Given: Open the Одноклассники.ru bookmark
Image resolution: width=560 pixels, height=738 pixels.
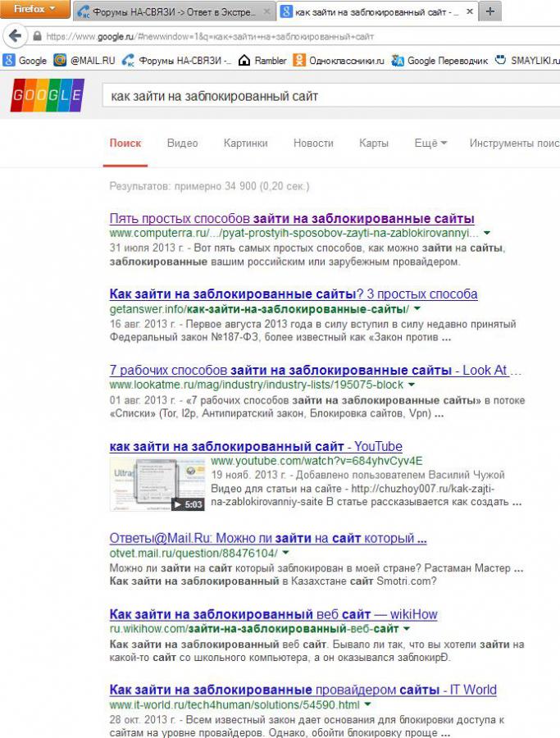Looking at the screenshot, I should pos(339,60).
